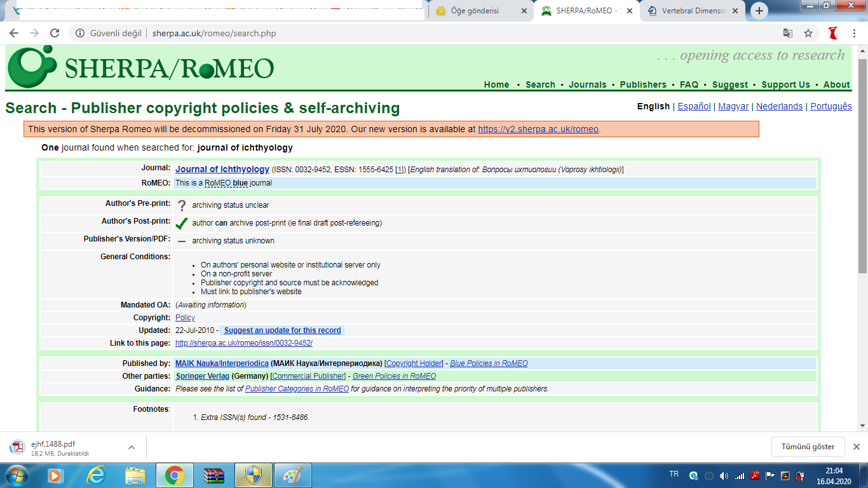Switch language to Español
The width and height of the screenshot is (868, 488).
pos(694,106)
